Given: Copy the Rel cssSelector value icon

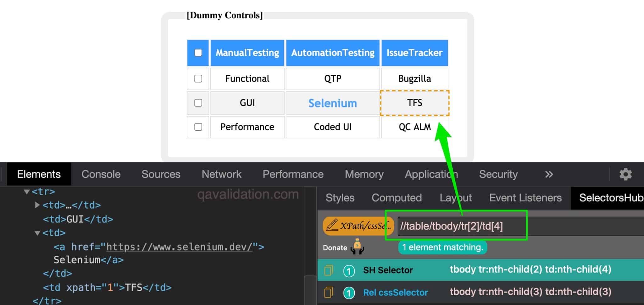Looking at the screenshot, I should (328, 292).
